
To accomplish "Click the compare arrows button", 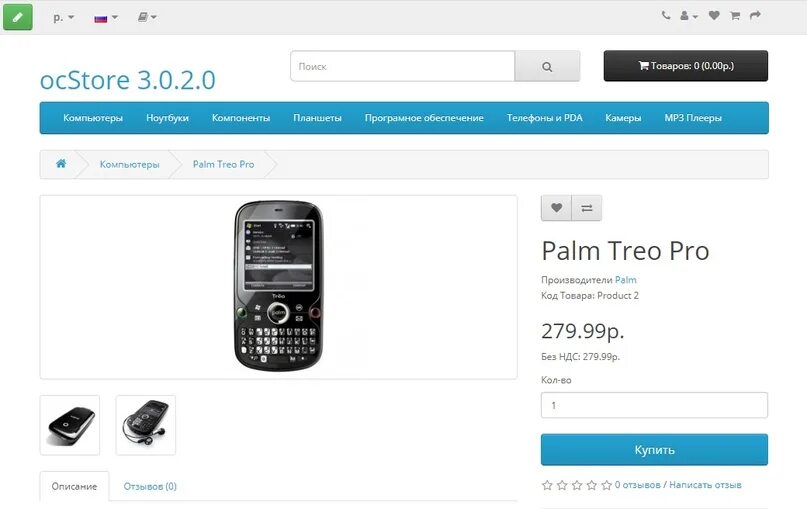I will tap(587, 208).
